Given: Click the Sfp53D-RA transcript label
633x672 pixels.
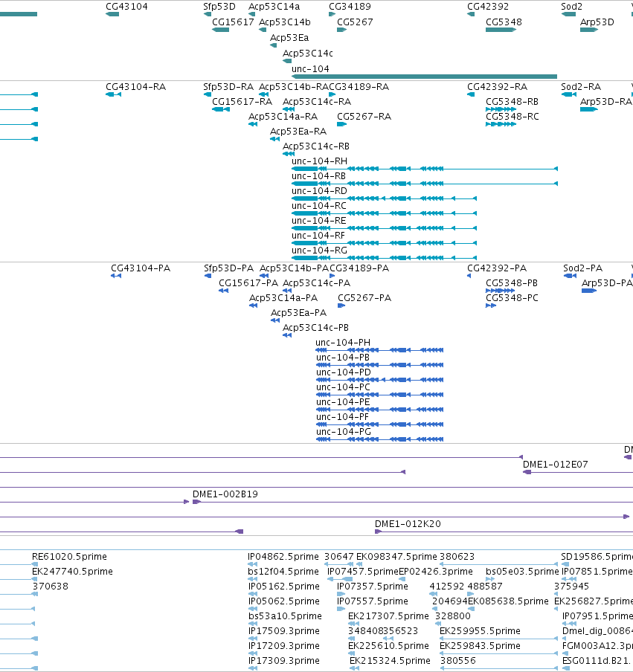Looking at the screenshot, I should [x=228, y=86].
